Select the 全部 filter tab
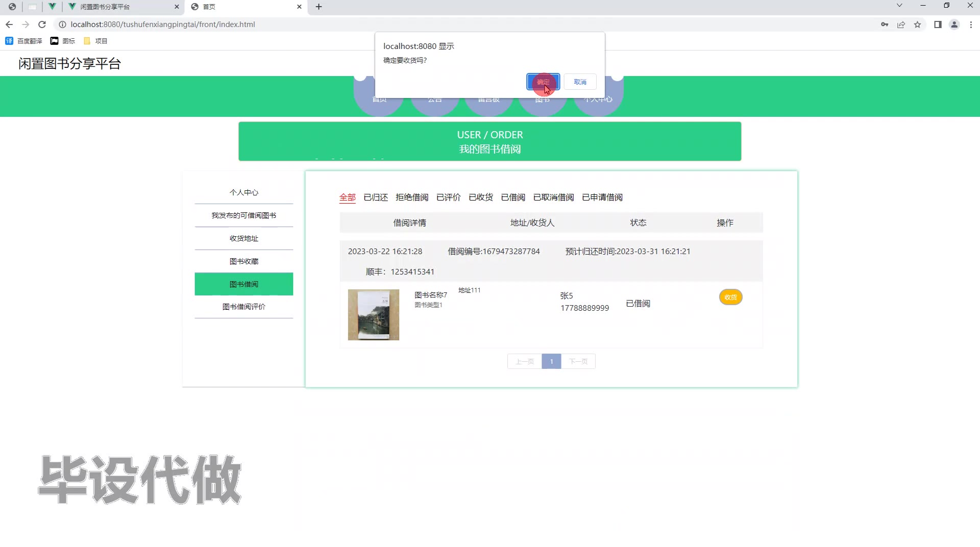Screen dimensions: 980x547 coord(348,197)
